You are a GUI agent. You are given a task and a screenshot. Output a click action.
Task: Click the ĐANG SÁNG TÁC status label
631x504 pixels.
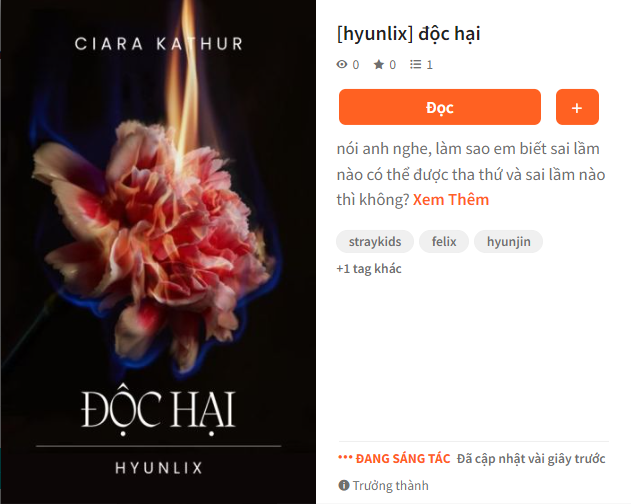403,459
